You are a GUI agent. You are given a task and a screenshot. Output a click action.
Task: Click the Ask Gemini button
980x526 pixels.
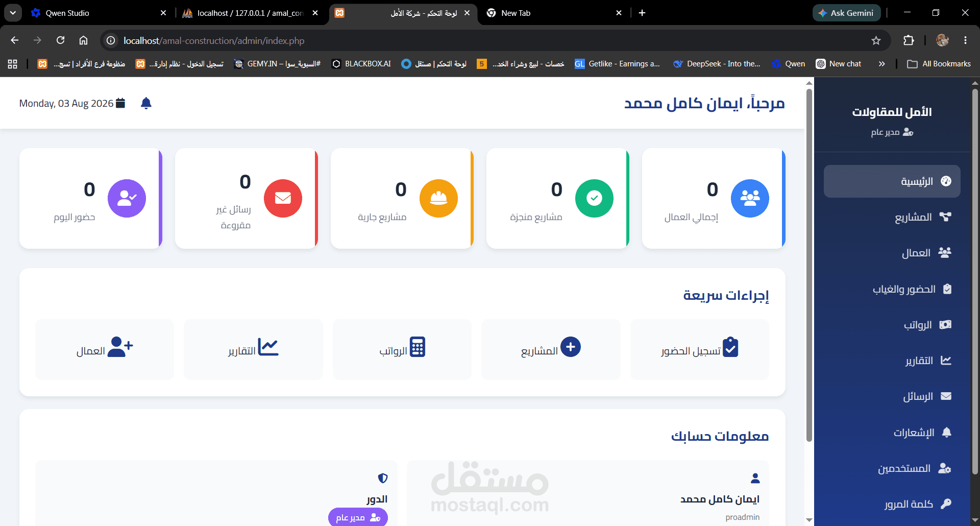pos(846,13)
